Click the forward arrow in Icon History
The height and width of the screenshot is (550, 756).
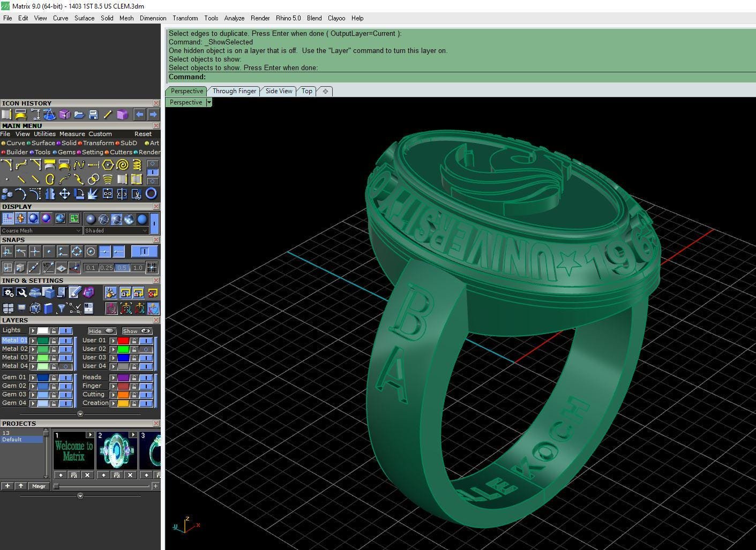153,114
